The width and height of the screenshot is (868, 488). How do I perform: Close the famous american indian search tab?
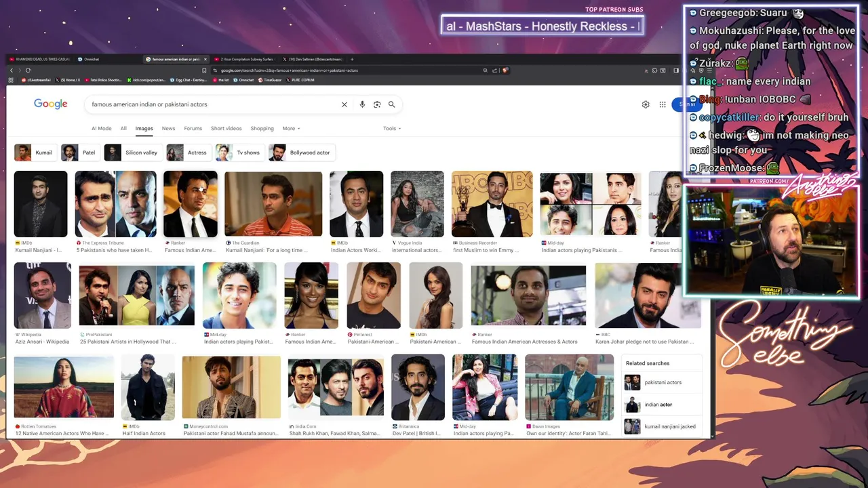click(205, 59)
